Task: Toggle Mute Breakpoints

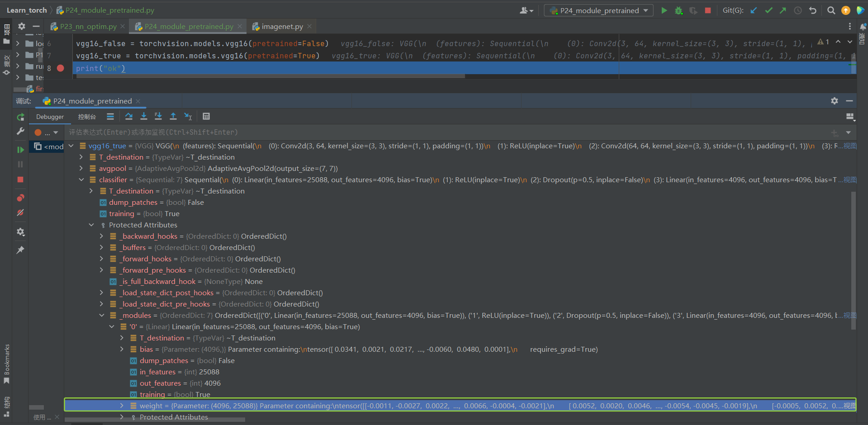Action: (20, 213)
